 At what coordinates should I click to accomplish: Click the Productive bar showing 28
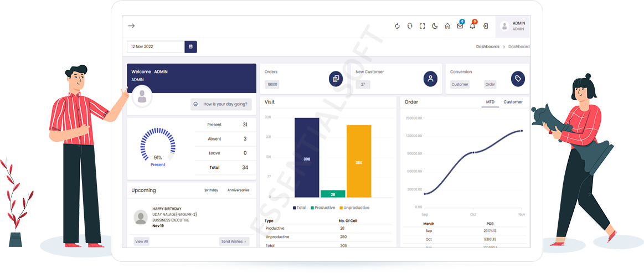(x=333, y=194)
